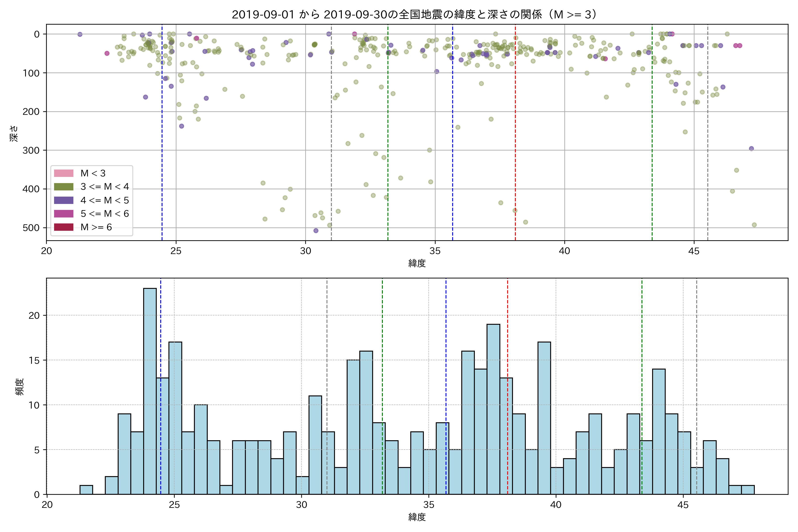Click the histogram's 緯度 x-axis label
The image size is (798, 532).
[417, 517]
